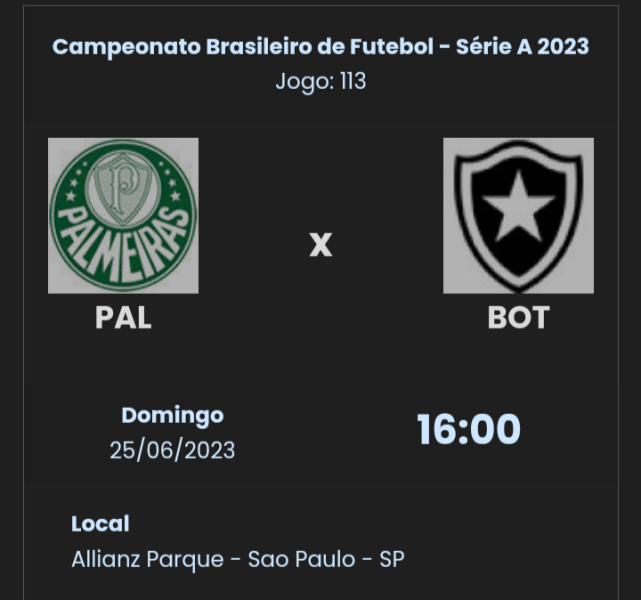Click the Palmeiras club crest

123,216
